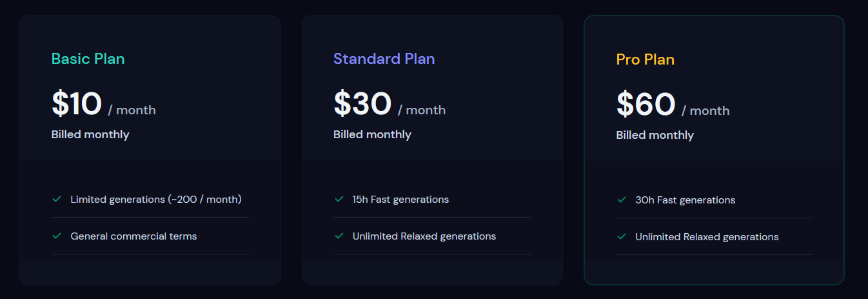Image resolution: width=868 pixels, height=299 pixels.
Task: Click Unlimited Relaxed generations in Pro Plan
Action: pyautogui.click(x=707, y=236)
